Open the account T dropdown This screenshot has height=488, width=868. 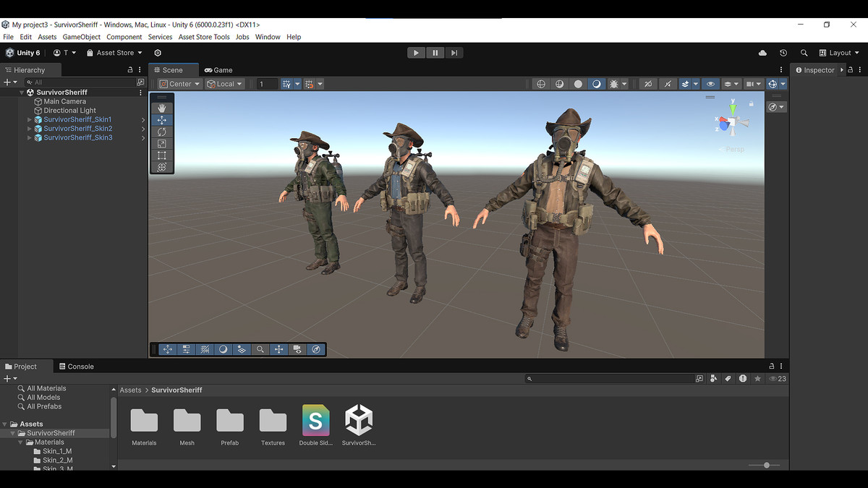[64, 53]
